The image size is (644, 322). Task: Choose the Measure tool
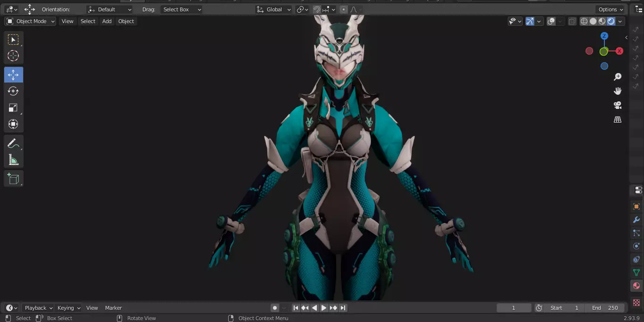pyautogui.click(x=13, y=160)
